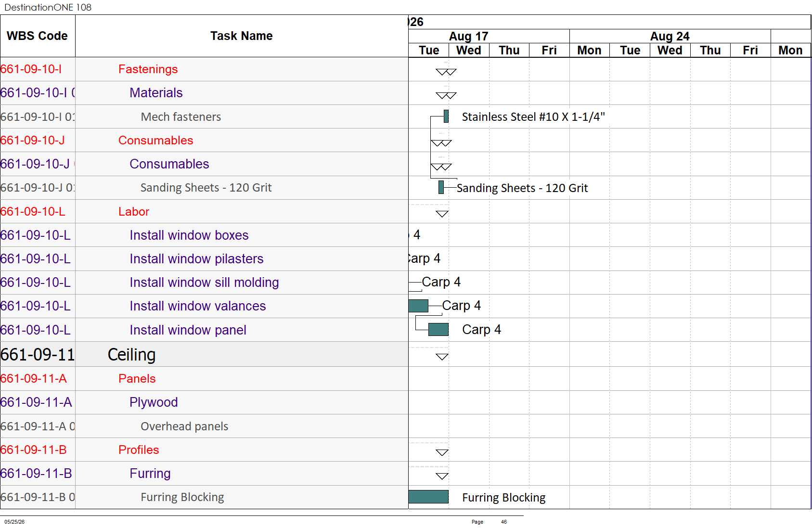
Task: Click the Materials summary bar marker
Action: coord(446,96)
